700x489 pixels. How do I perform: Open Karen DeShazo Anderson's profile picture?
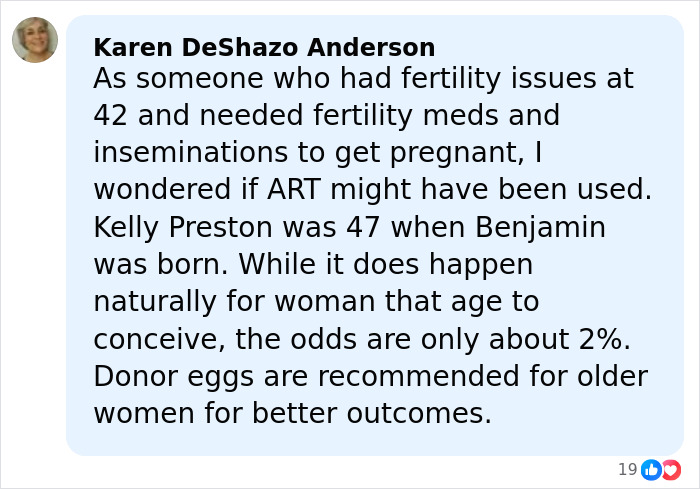coord(35,41)
